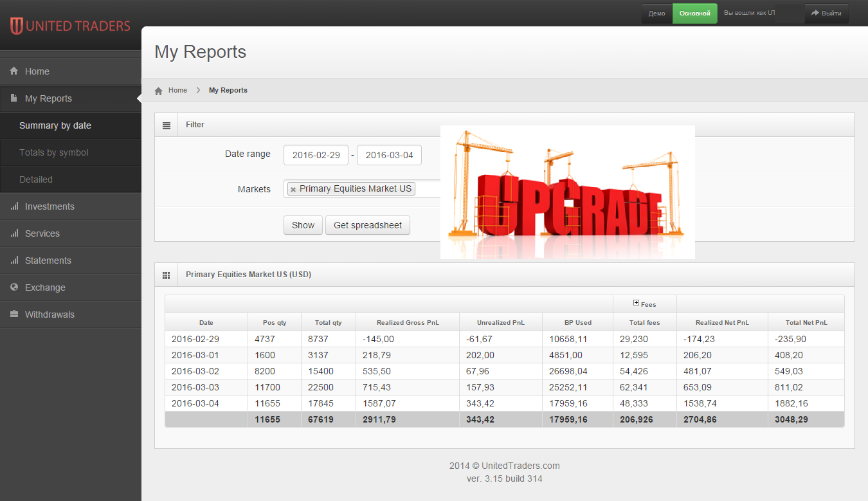This screenshot has height=501, width=868.
Task: Remove Primary Equities Market US tag
Action: pyautogui.click(x=293, y=189)
